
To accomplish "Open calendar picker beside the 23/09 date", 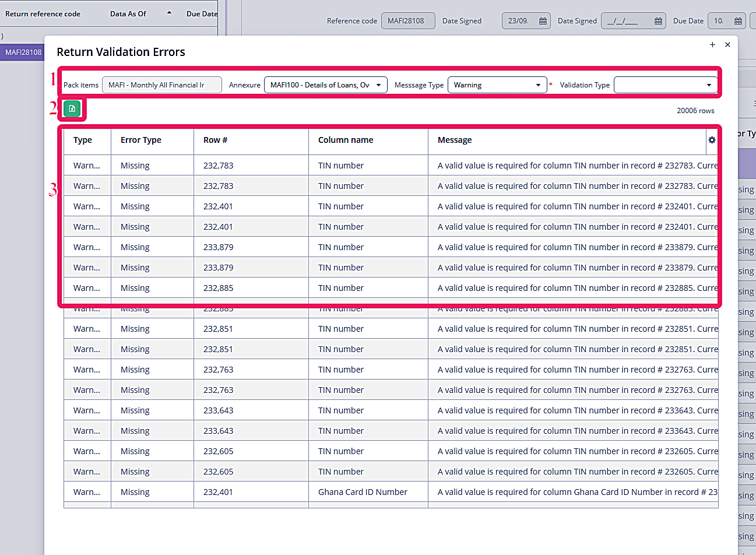I will click(x=542, y=20).
